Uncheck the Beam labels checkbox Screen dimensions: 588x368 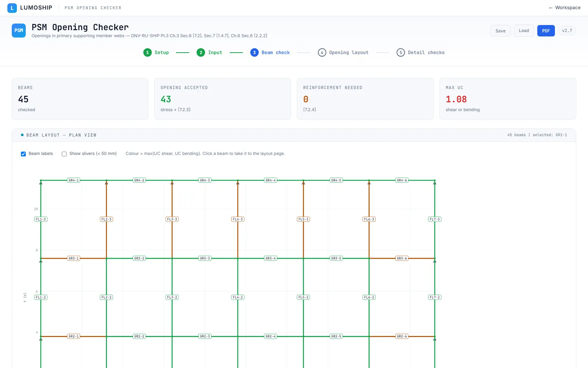click(23, 154)
